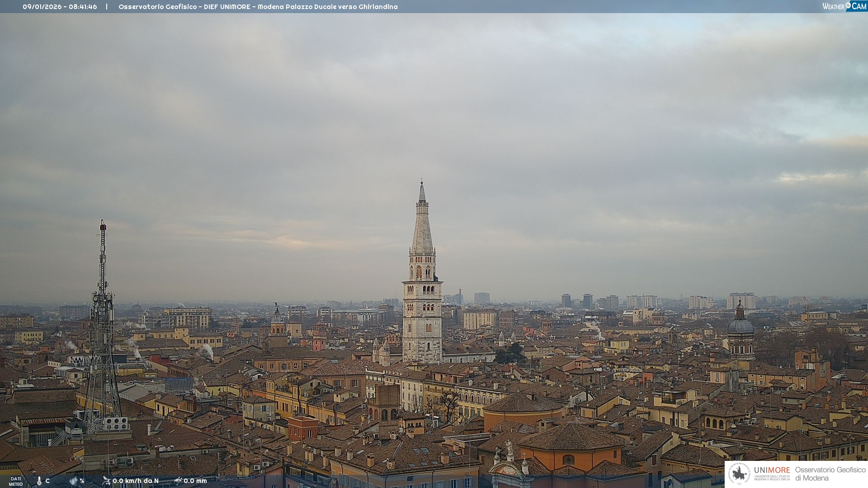The width and height of the screenshot is (868, 488).
Task: Click the DATI METEO label
Action: pyautogui.click(x=16, y=481)
